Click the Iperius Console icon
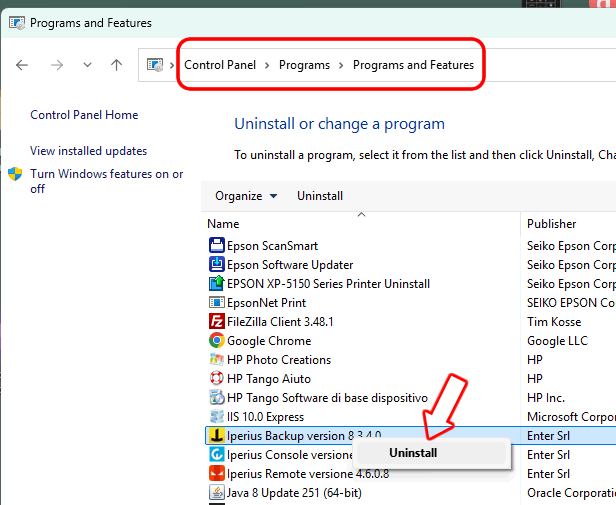Image resolution: width=616 pixels, height=505 pixels. click(x=216, y=454)
